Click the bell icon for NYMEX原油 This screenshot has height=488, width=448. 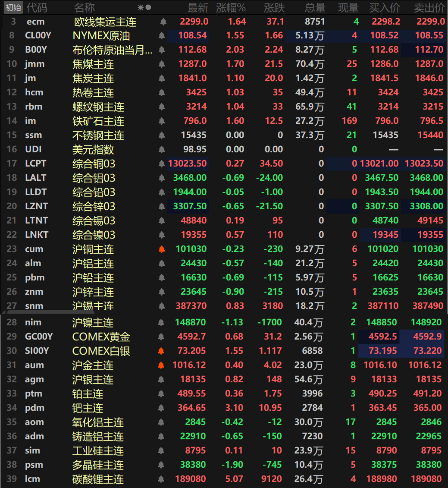(x=162, y=36)
